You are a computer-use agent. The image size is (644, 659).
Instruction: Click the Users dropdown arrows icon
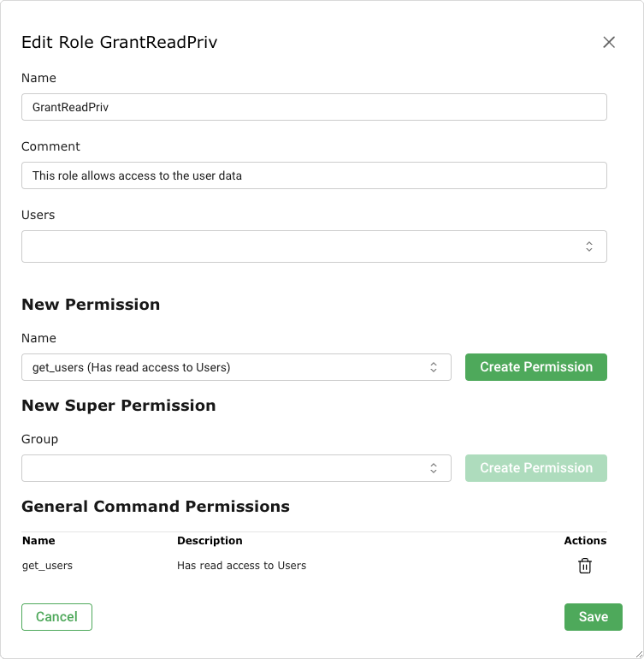click(589, 246)
